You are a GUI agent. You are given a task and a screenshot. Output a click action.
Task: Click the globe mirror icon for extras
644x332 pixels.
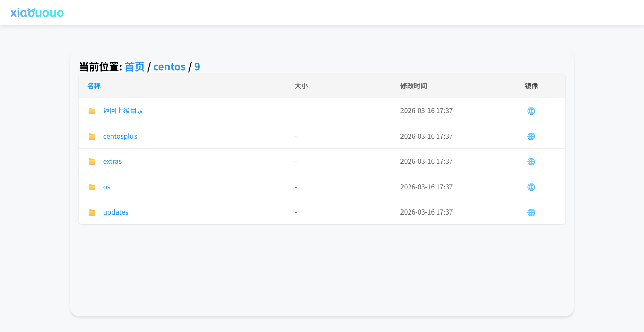point(531,162)
